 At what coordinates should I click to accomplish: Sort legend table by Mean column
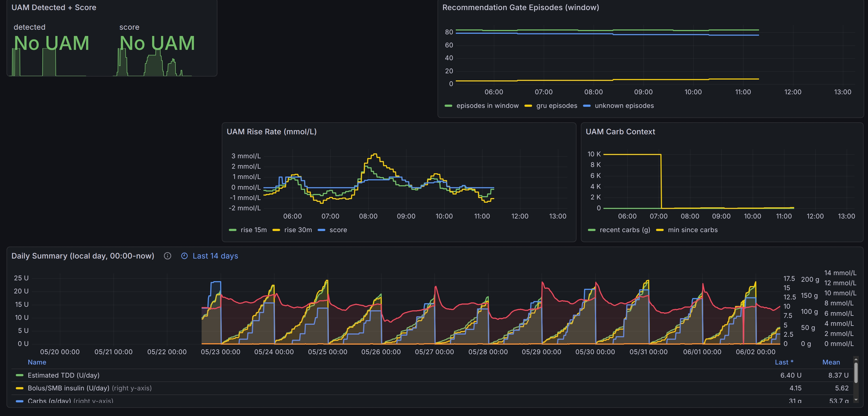pos(831,362)
